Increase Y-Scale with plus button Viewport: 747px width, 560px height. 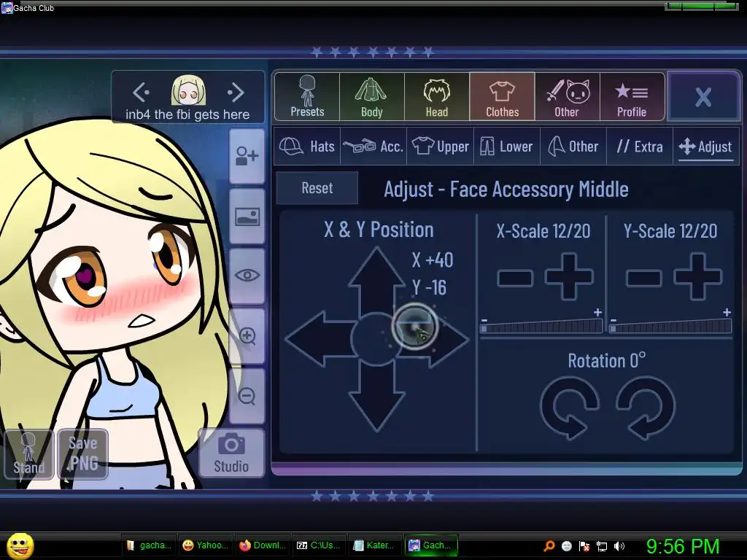698,276
